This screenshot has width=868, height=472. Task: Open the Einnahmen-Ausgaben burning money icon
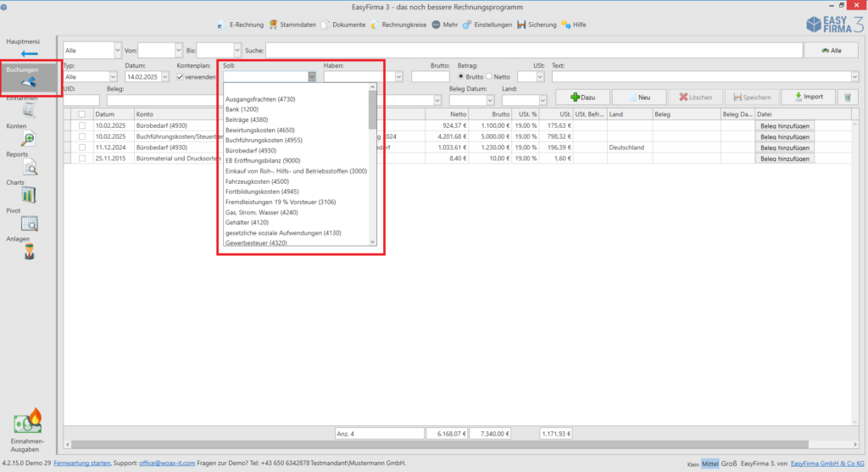(x=28, y=422)
